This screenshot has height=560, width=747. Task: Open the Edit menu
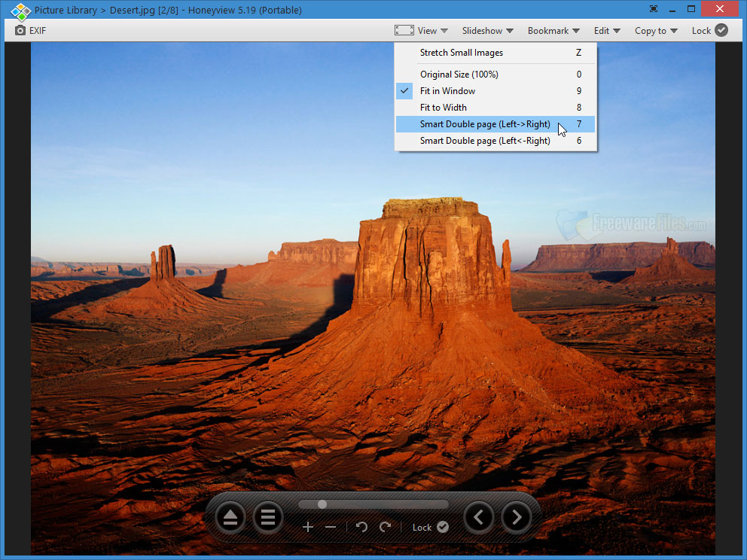(x=606, y=30)
